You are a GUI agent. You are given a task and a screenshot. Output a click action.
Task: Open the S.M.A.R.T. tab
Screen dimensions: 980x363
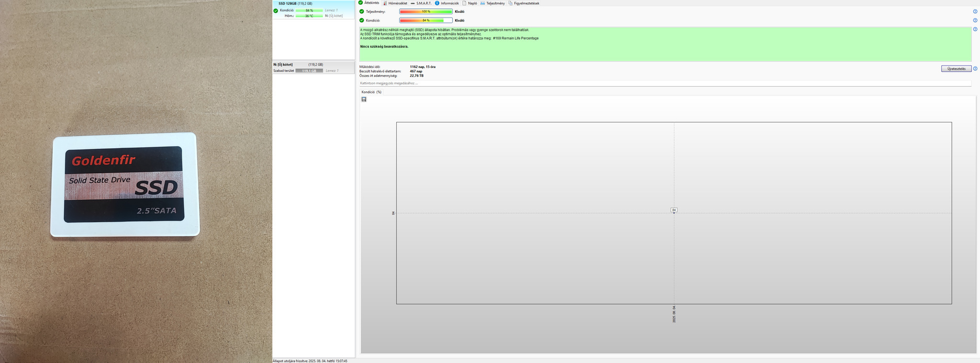[421, 3]
